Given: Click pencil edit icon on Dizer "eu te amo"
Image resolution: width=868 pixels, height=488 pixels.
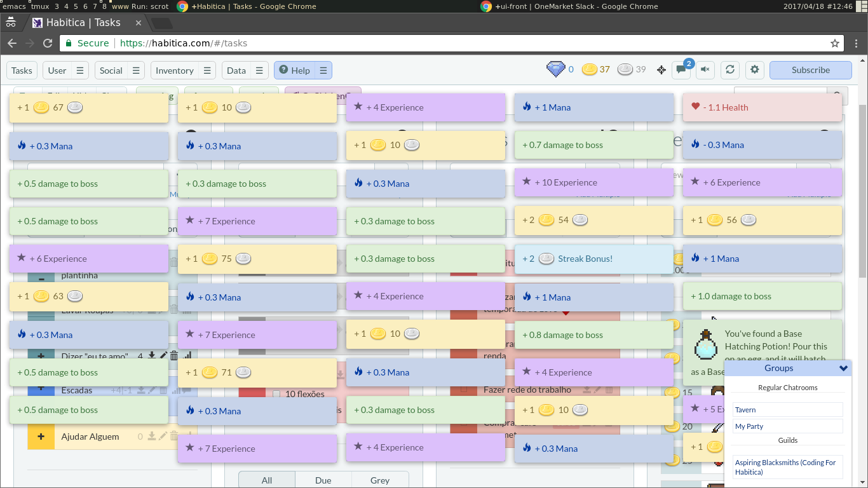Looking at the screenshot, I should pos(163,356).
